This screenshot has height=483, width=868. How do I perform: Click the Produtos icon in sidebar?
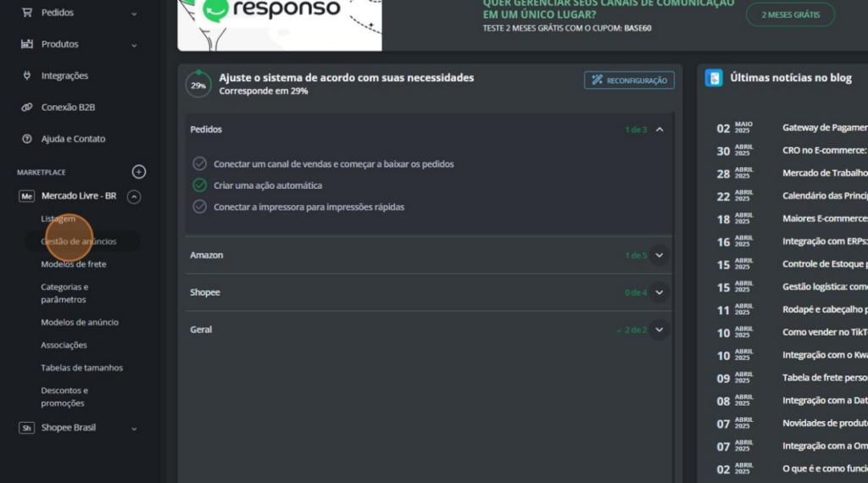[27, 44]
